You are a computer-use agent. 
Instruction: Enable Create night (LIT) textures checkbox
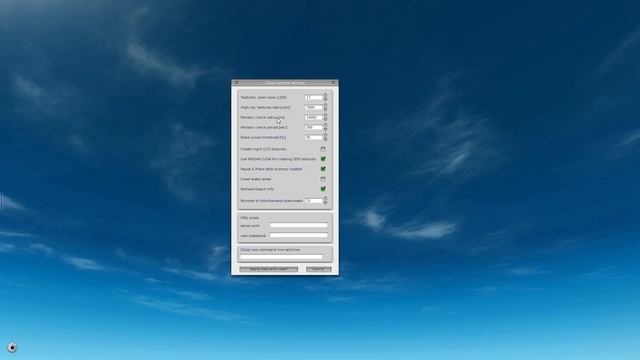(323, 149)
